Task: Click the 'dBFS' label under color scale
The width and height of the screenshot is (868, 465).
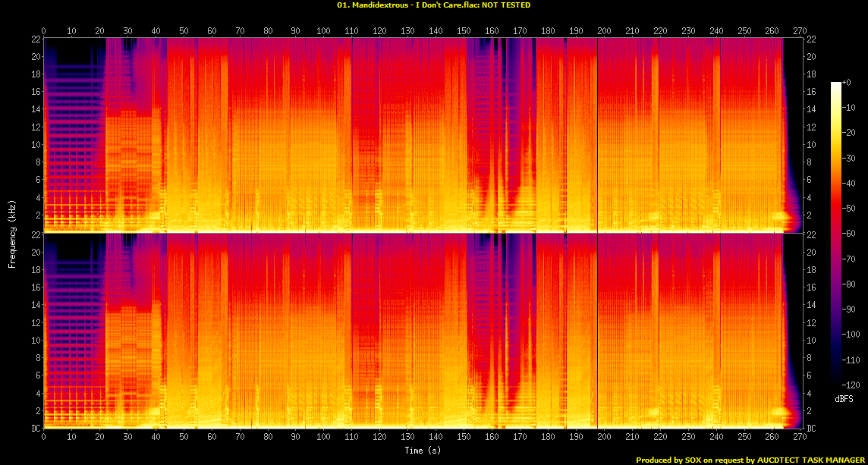Action: click(844, 397)
